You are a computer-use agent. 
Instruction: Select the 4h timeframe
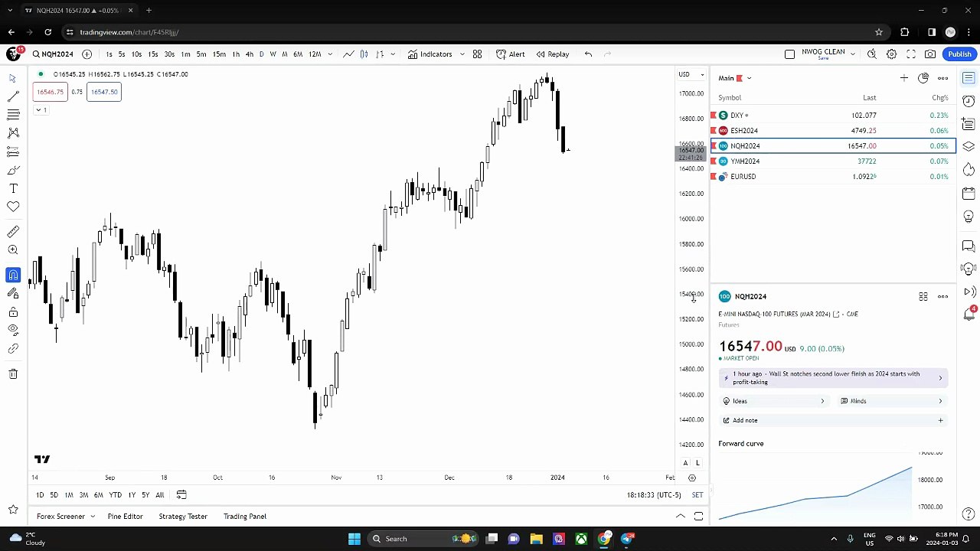click(x=249, y=54)
